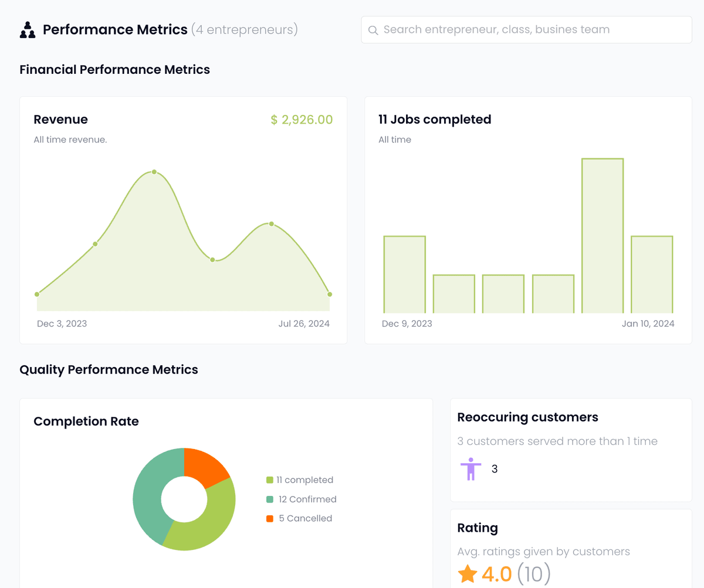Click the $ 2,926.00 revenue amount
704x588 pixels.
302,120
